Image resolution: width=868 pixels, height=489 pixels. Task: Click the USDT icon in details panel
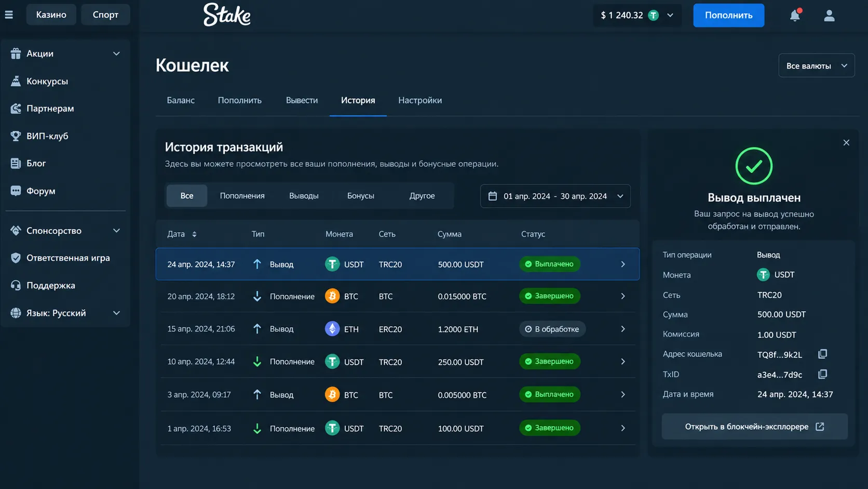point(763,274)
